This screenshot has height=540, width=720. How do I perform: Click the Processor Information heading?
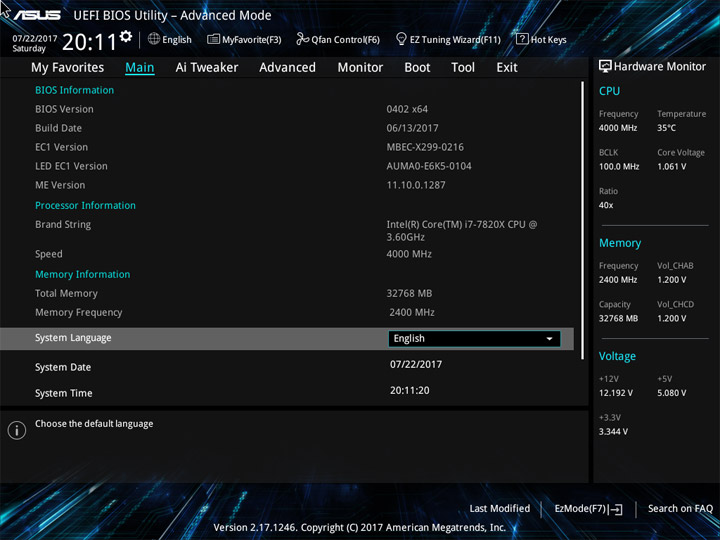tap(85, 205)
